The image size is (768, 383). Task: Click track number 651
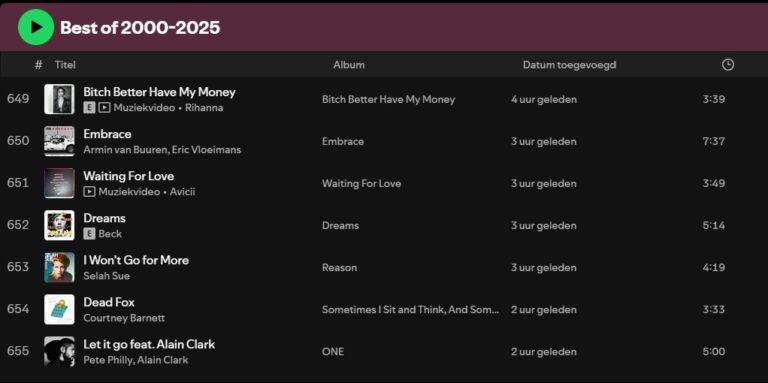click(18, 183)
